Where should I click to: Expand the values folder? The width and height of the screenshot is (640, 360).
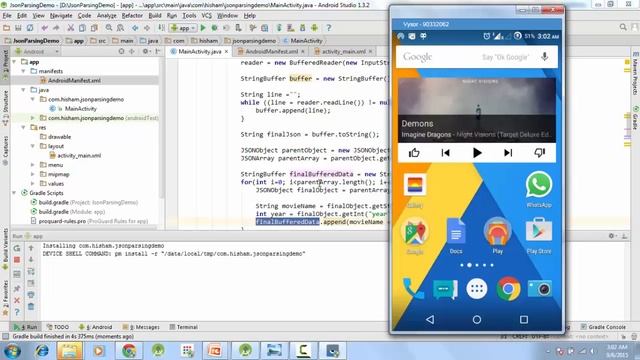click(33, 184)
